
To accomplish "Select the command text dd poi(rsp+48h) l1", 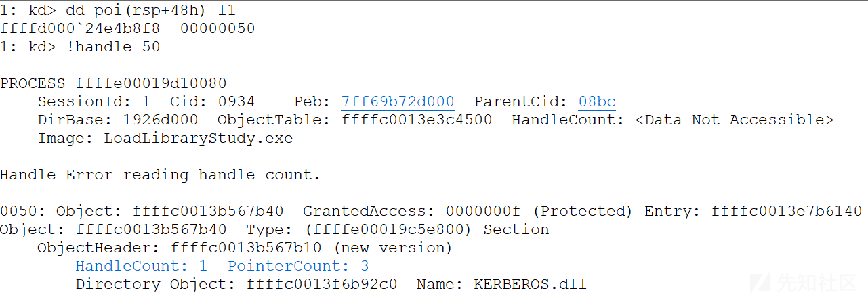I will click(151, 11).
